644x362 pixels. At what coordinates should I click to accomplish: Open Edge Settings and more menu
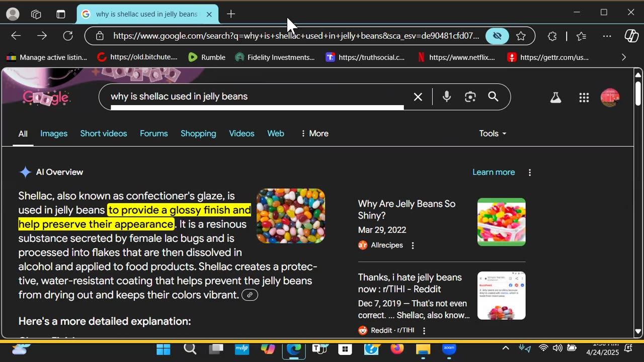(x=607, y=36)
